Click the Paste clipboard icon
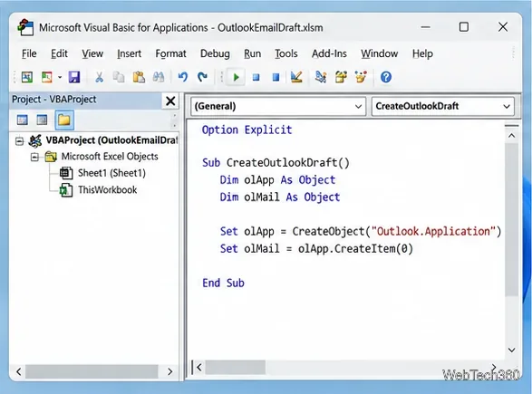Screen dimensions: 532x394 point(139,77)
